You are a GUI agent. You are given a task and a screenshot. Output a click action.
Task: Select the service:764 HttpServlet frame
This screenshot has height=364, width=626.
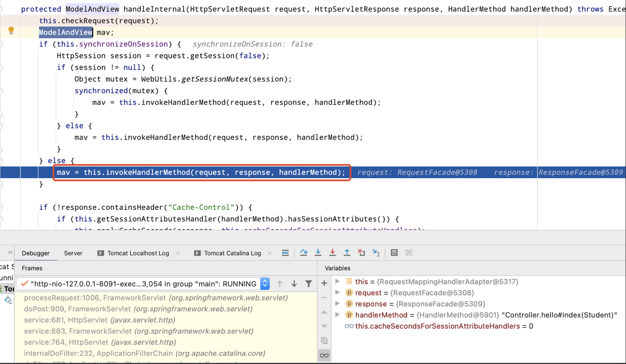click(x=166, y=342)
